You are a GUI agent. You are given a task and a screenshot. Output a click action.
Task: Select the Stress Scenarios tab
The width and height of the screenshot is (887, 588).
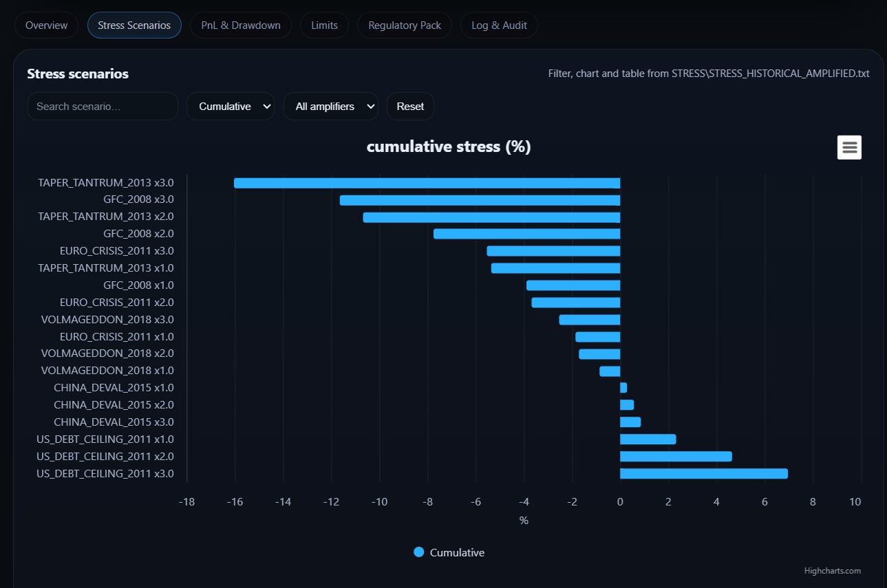click(134, 25)
